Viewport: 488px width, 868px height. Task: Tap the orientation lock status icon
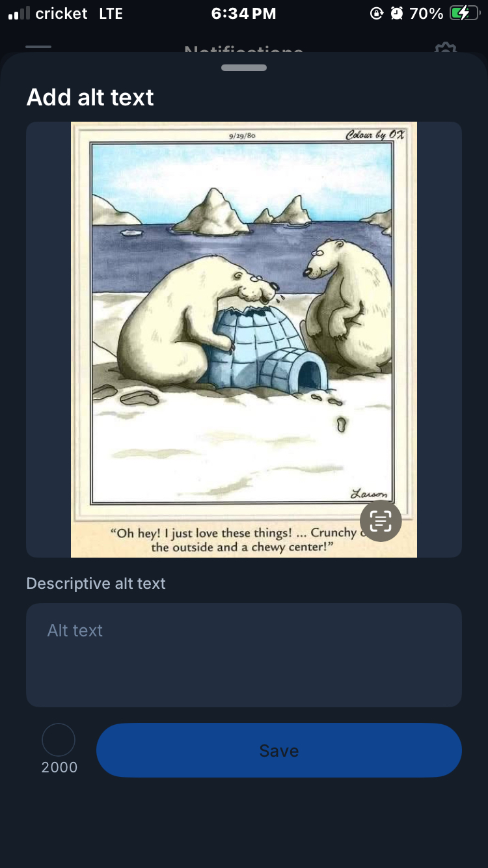click(x=376, y=13)
